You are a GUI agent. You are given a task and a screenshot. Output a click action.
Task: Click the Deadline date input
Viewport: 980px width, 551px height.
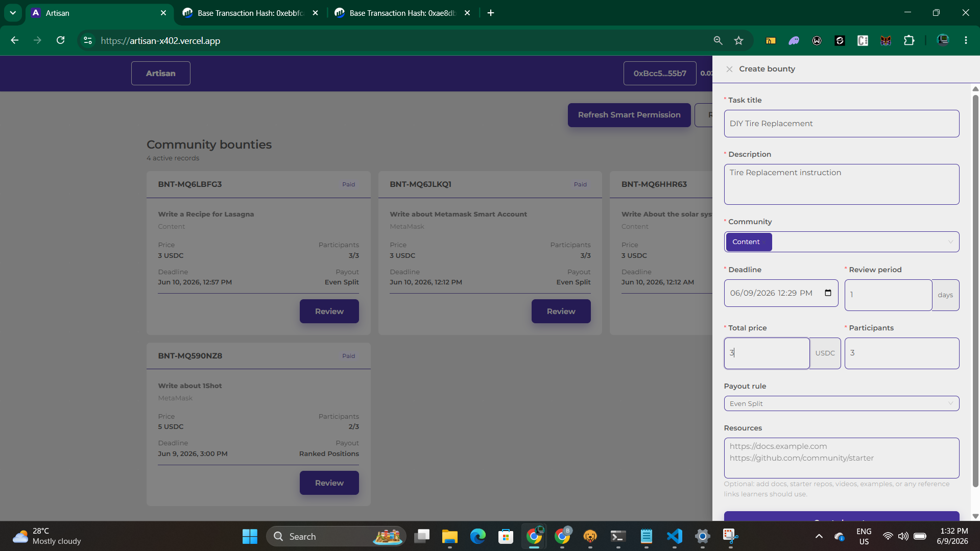(781, 293)
